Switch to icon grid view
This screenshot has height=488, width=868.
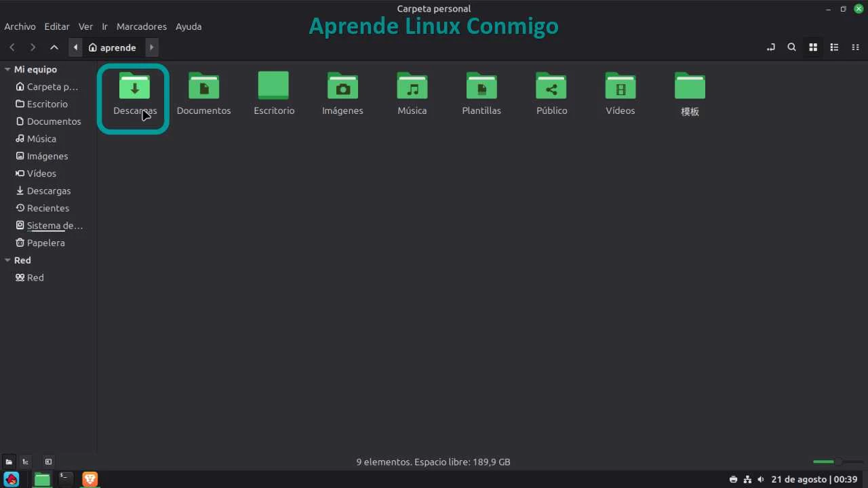[813, 47]
